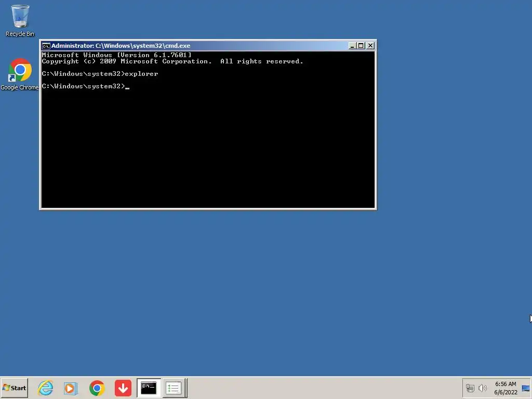532x399 pixels.
Task: Click the date 6/6/2022 in the tray
Action: click(x=506, y=392)
